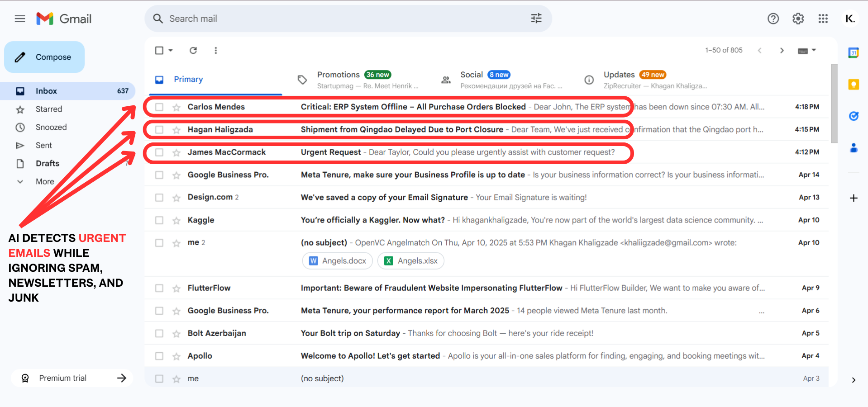The image size is (868, 407).
Task: Open the account avatar K.
Action: click(x=850, y=19)
